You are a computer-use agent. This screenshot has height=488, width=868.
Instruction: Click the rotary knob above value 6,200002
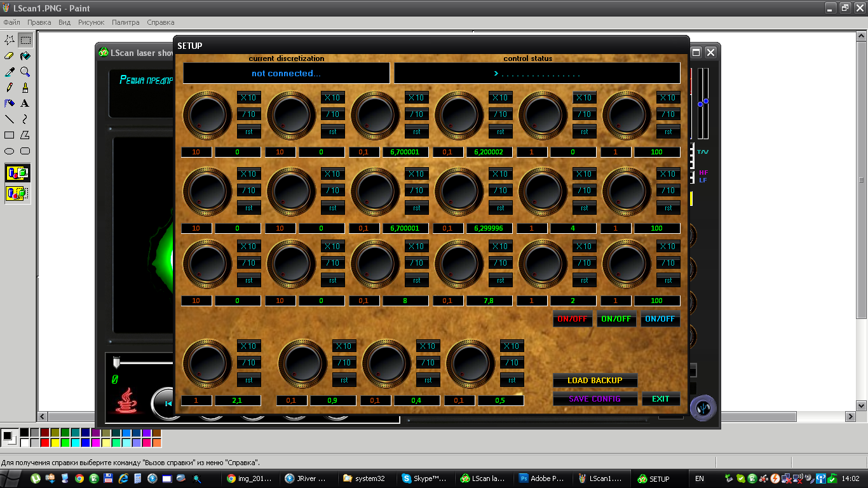click(459, 116)
